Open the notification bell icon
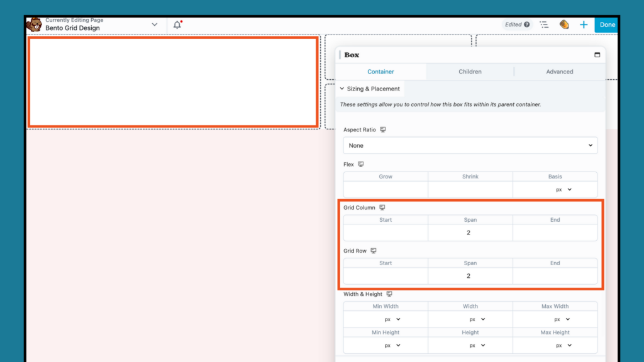 click(177, 24)
